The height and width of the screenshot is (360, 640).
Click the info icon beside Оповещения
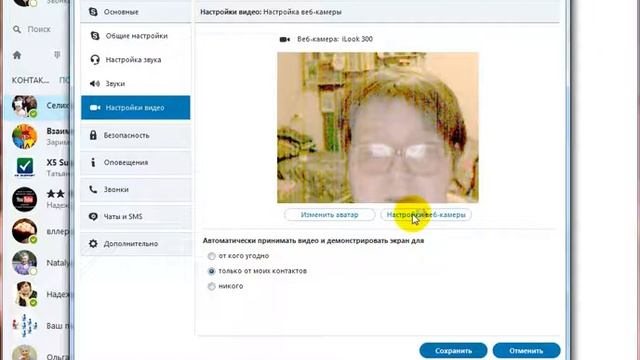click(x=93, y=162)
